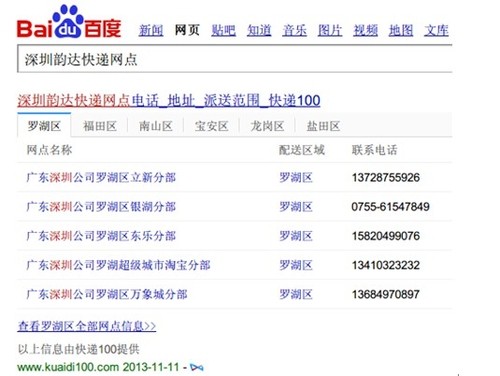Click the small icon after 2013-11-11
Screen dimensions: 500x376
tap(197, 367)
